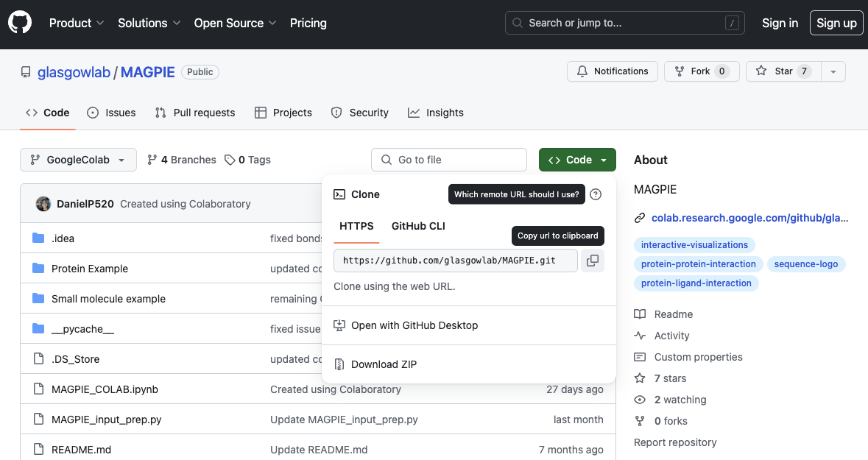The image size is (868, 460).
Task: Click the desktop download icon by GitHub Desktop
Action: 339,325
